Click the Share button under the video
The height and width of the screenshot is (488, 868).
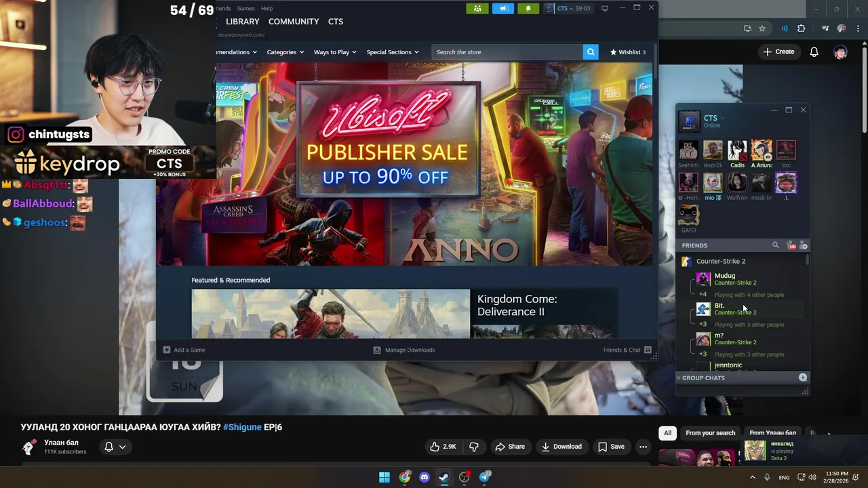[x=510, y=447]
